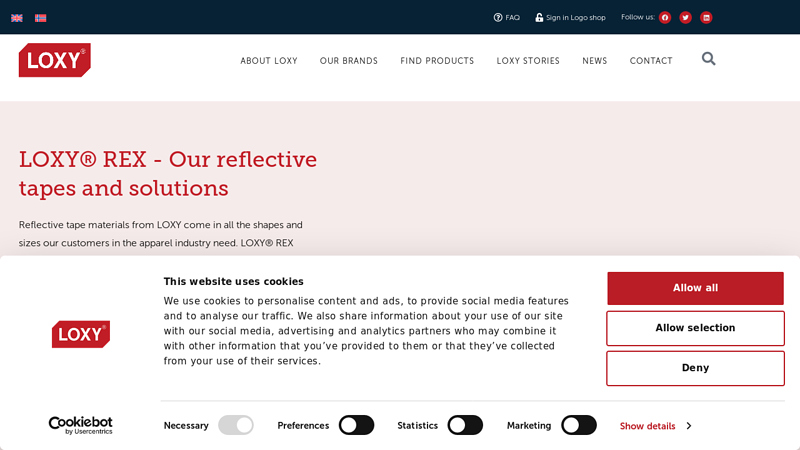The width and height of the screenshot is (800, 450).
Task: Toggle Marketing cookies switch
Action: click(578, 425)
